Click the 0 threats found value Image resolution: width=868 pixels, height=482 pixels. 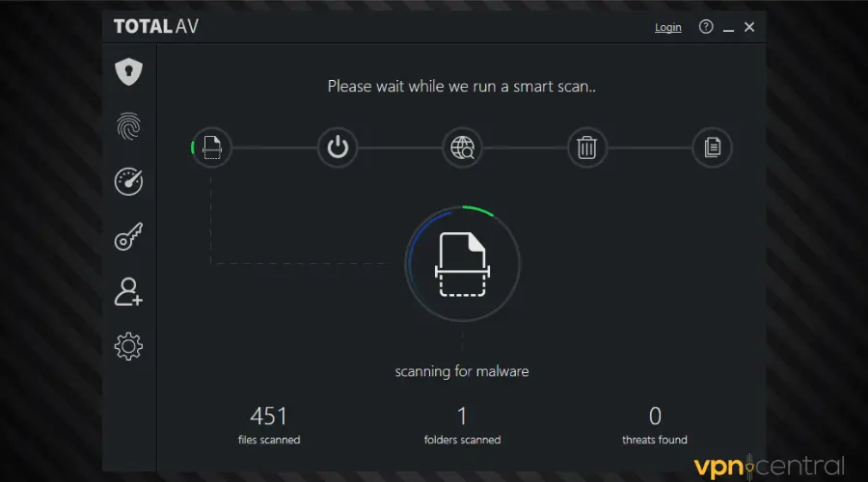655,416
